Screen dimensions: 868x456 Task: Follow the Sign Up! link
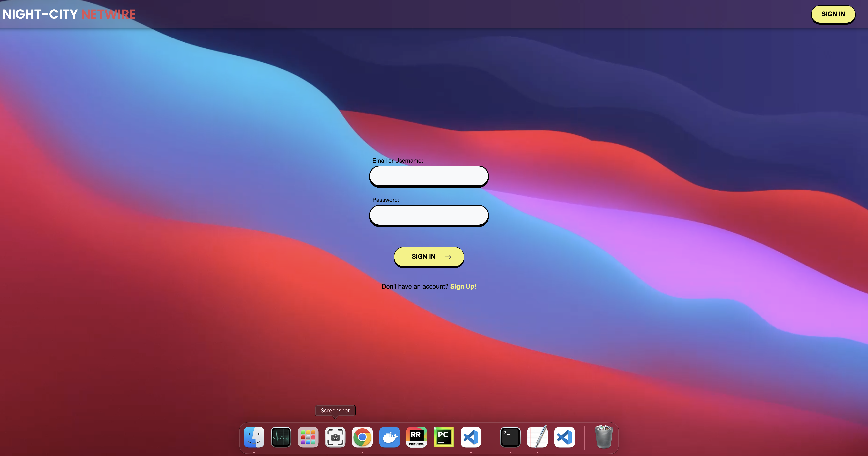pyautogui.click(x=463, y=286)
